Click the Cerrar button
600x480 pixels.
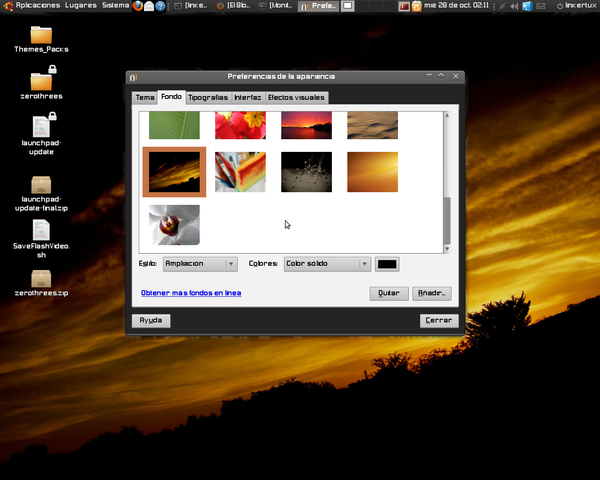tap(439, 320)
